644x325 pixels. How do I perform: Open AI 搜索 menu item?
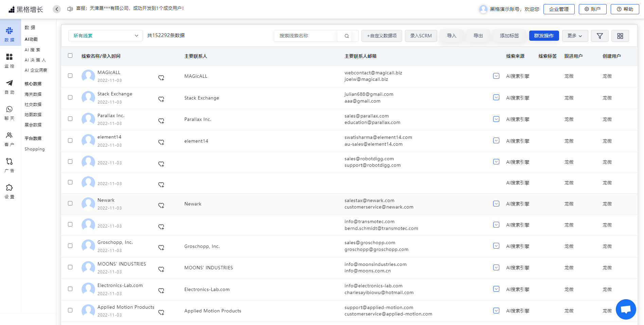click(x=33, y=50)
